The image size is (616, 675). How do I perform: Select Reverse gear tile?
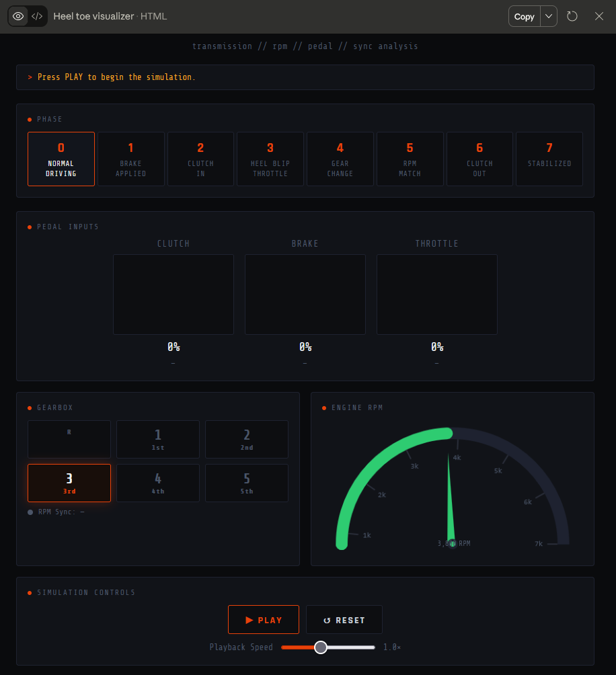(69, 440)
